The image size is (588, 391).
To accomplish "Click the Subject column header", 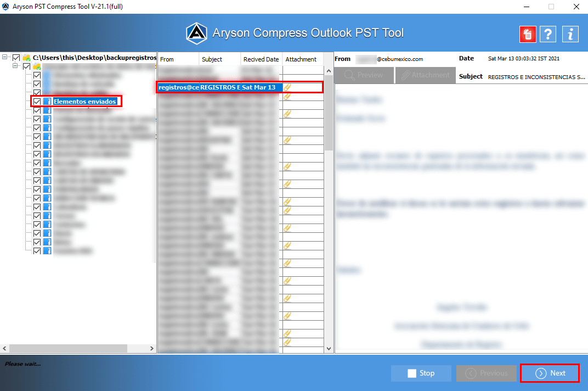I will [219, 59].
